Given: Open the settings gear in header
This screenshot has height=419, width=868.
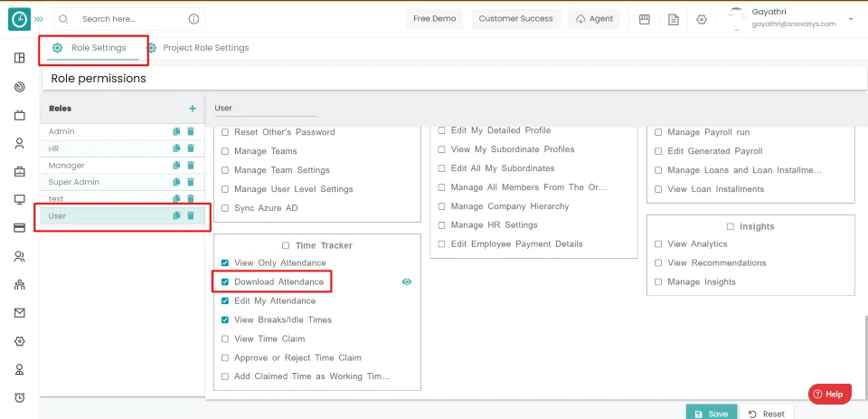Looking at the screenshot, I should coord(702,19).
